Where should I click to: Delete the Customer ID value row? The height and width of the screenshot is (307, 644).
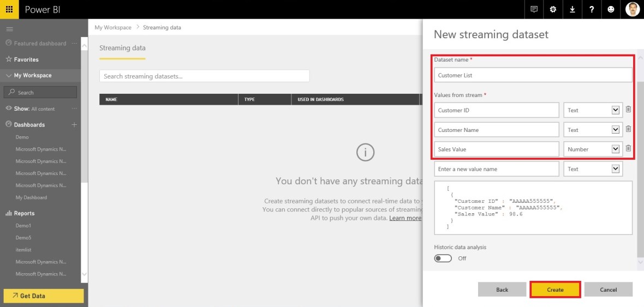tap(628, 109)
